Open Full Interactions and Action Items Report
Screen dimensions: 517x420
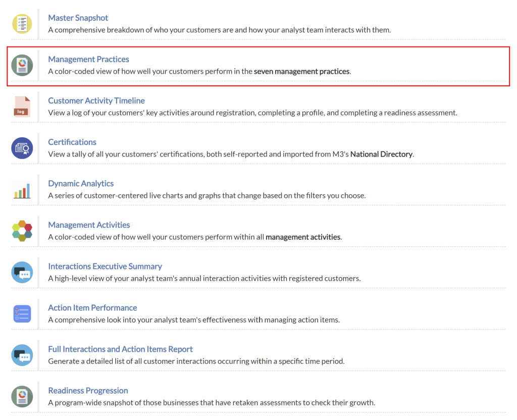tap(120, 349)
